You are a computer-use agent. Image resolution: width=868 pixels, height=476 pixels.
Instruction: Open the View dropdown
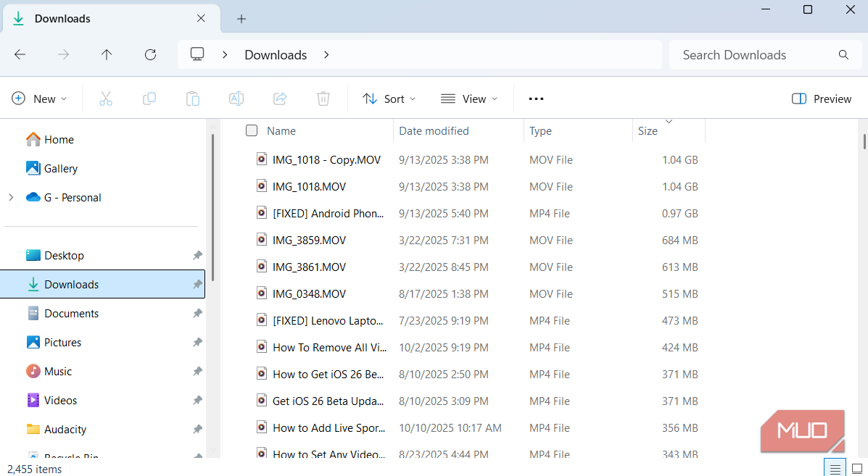pyautogui.click(x=469, y=99)
